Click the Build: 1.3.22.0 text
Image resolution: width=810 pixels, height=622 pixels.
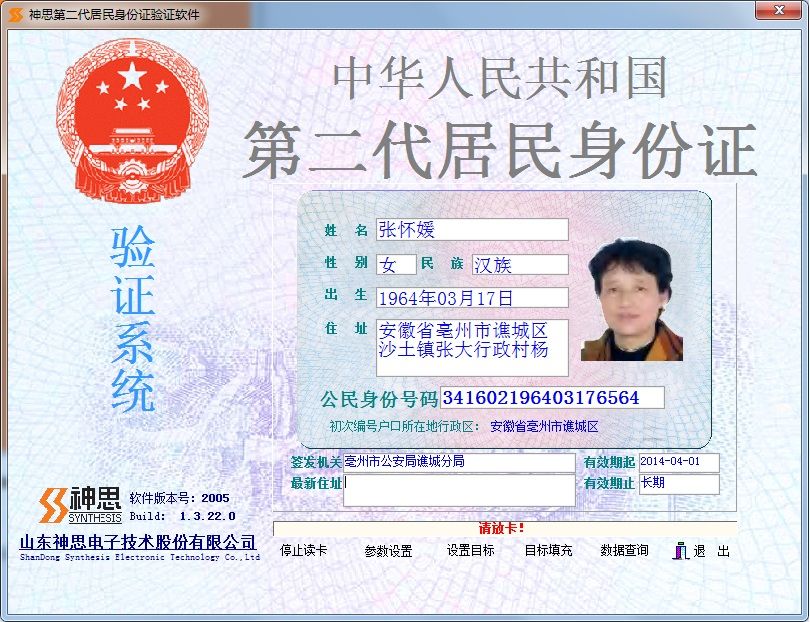(182, 516)
